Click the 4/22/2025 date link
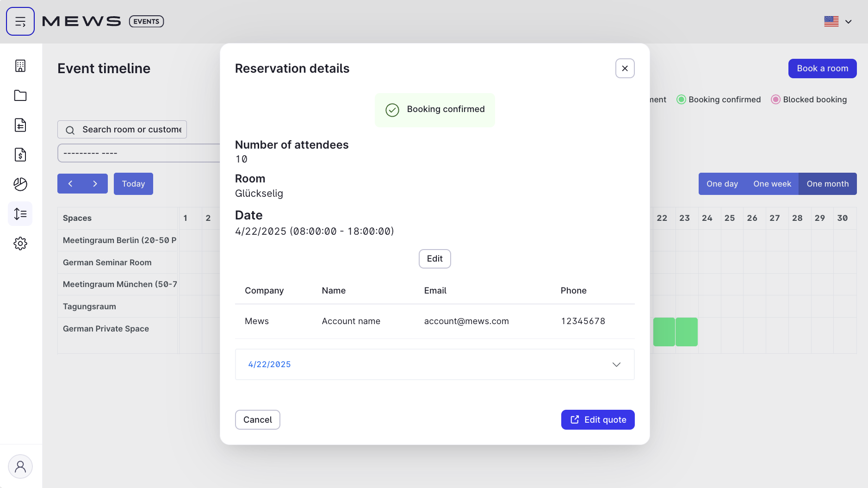 point(270,364)
